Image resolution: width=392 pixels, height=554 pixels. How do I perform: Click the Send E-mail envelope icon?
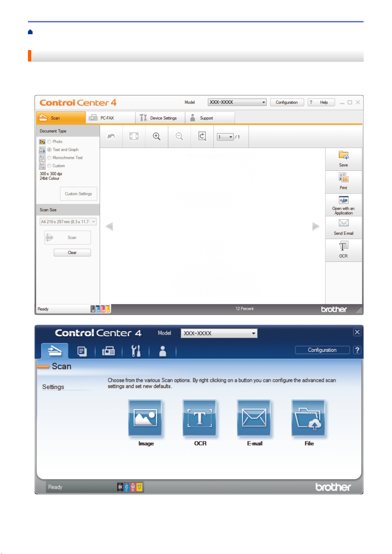(344, 223)
